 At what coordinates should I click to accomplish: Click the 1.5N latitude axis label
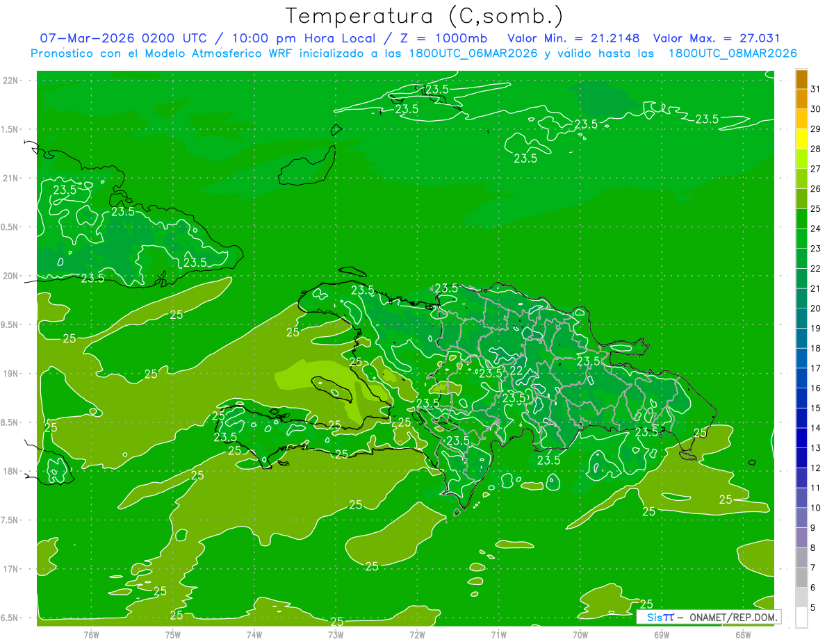11,129
